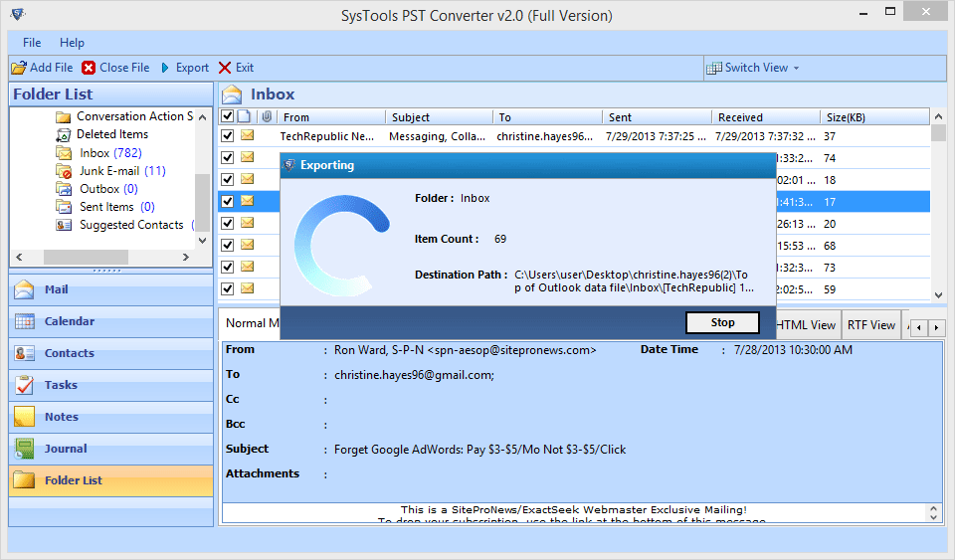Click the view tabs scroll-right arrow

tap(936, 328)
